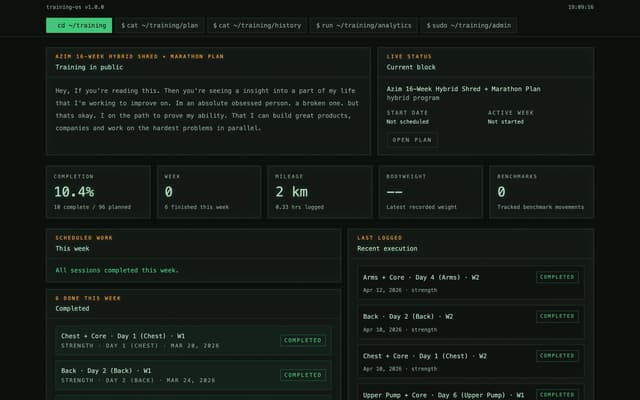
Task: Click the LIVE STATUS panel label
Action: (409, 56)
